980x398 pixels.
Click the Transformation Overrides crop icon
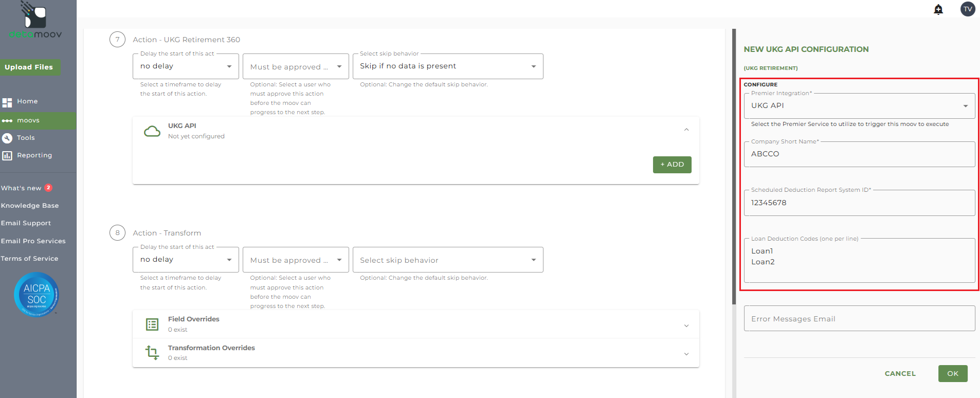coord(152,353)
